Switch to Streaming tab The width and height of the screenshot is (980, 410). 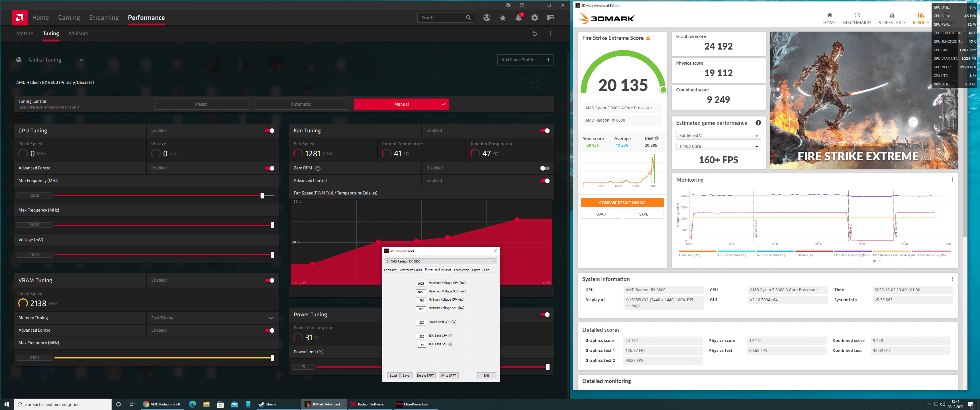click(x=104, y=17)
